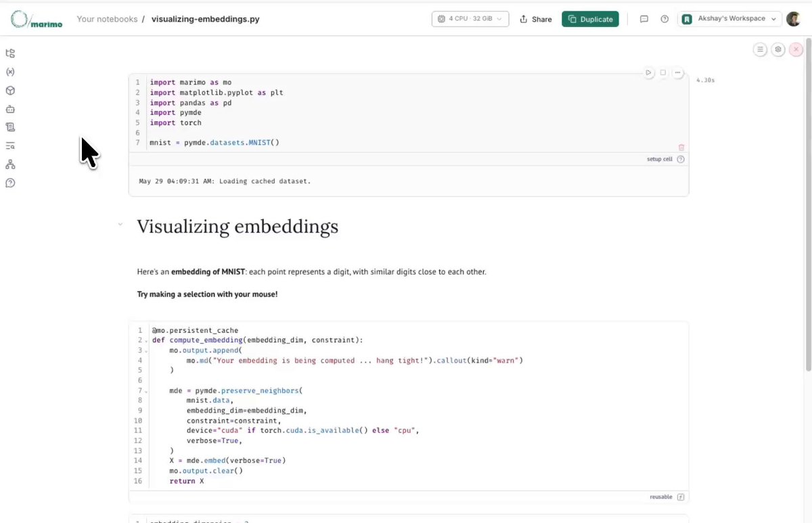Run the setup cell with play icon

pos(648,72)
